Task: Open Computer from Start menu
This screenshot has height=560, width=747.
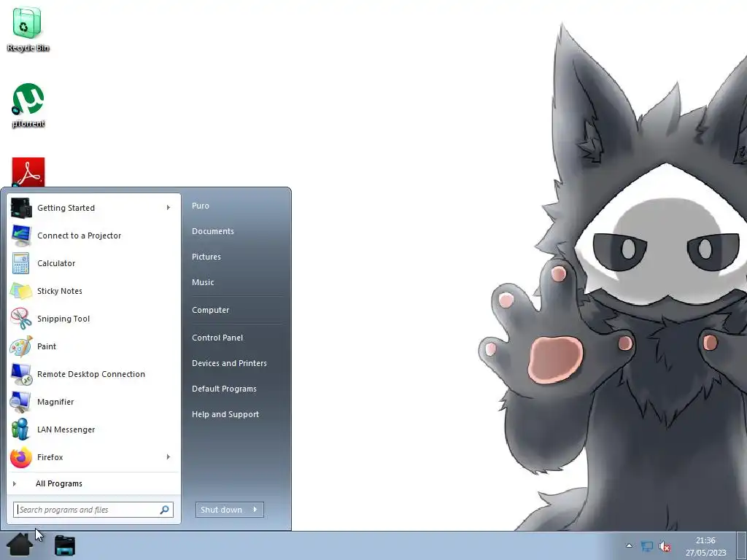Action: [211, 310]
